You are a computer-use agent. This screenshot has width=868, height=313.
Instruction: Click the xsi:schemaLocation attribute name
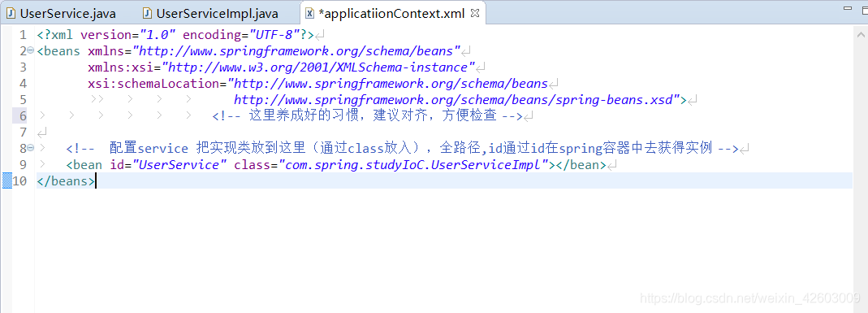pos(153,84)
